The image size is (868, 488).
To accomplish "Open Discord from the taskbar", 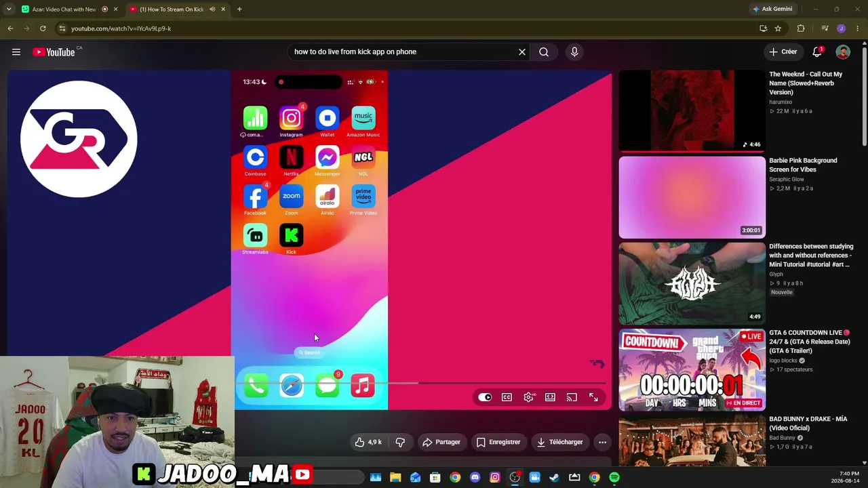I will (475, 477).
